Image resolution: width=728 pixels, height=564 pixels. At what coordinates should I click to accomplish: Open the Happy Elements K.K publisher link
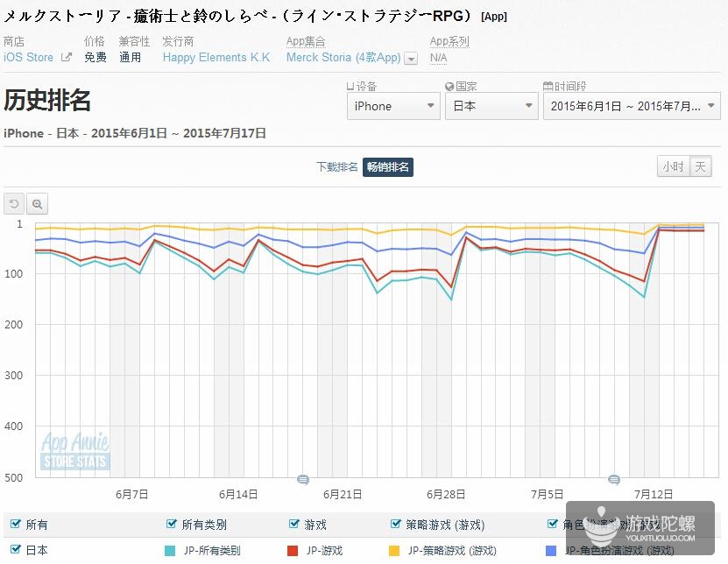tap(216, 58)
